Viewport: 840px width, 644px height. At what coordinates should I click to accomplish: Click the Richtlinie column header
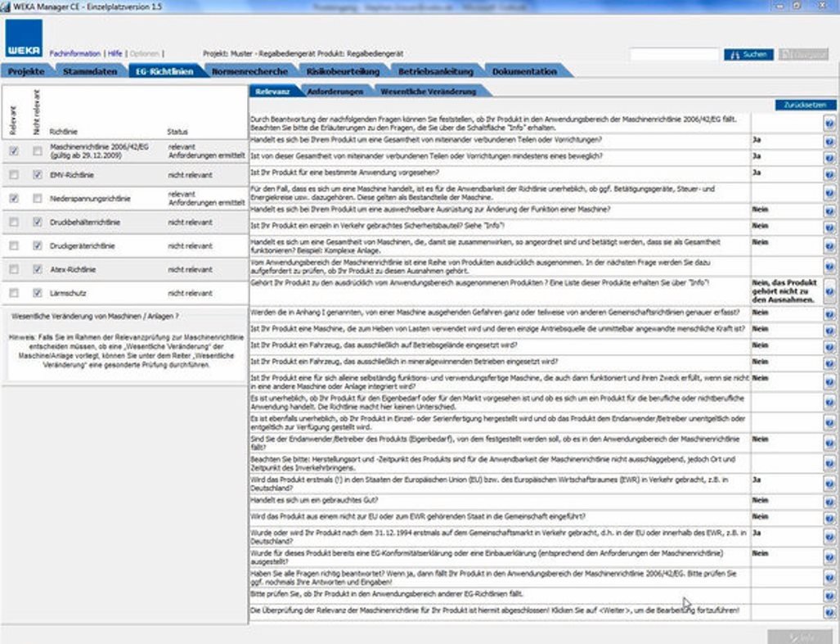tap(63, 132)
